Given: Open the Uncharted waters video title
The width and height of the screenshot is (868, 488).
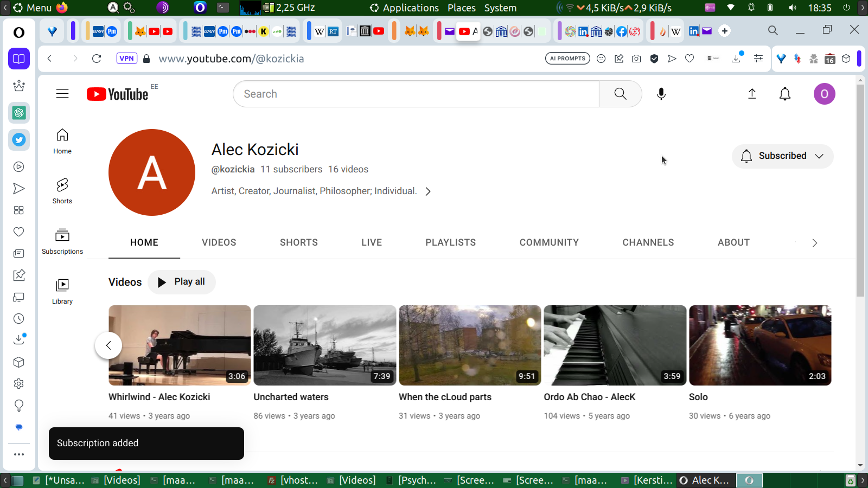Looking at the screenshot, I should 291,397.
